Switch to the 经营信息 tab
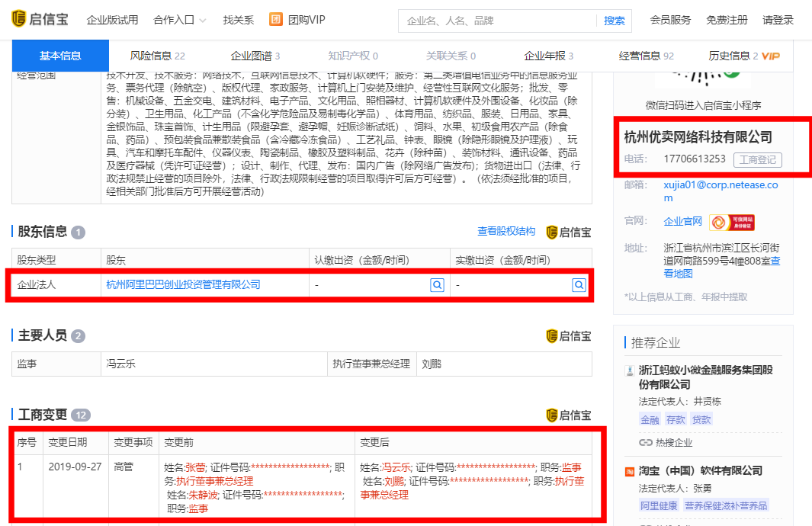The width and height of the screenshot is (812, 526). point(647,56)
